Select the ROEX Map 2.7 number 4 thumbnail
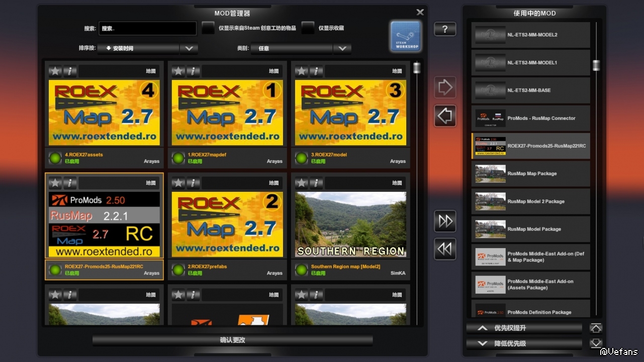This screenshot has width=644, height=362. [x=104, y=112]
